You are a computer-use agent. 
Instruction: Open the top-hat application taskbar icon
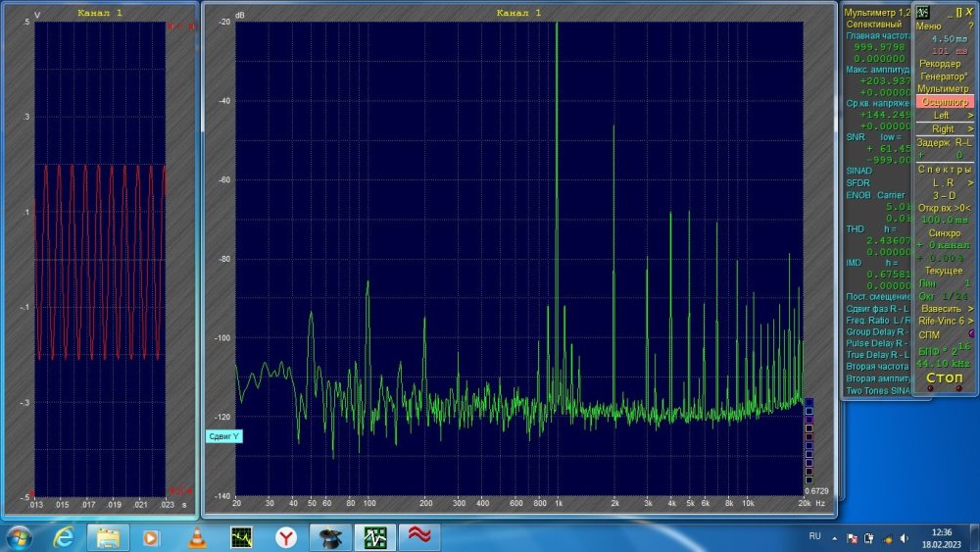(x=330, y=537)
